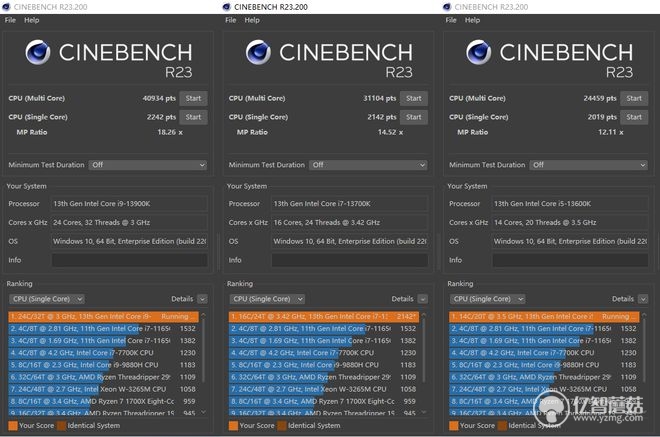
Task: Click Identical System color swatch, i7-13700K window
Action: point(282,426)
